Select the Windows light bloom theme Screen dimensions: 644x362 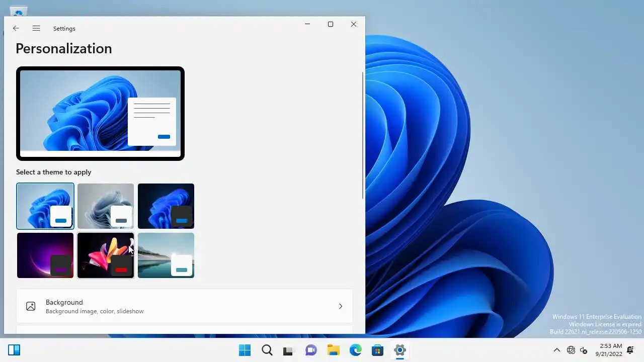click(45, 206)
